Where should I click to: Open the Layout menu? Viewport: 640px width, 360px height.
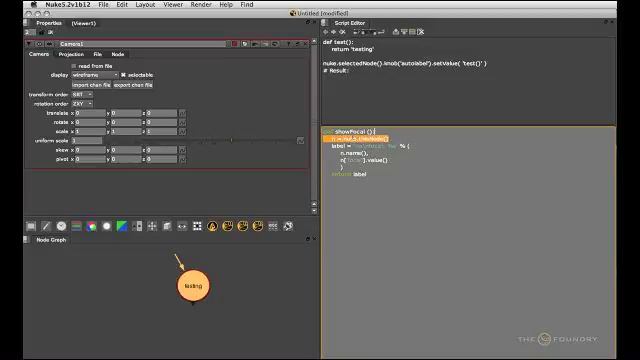(x=145, y=4)
